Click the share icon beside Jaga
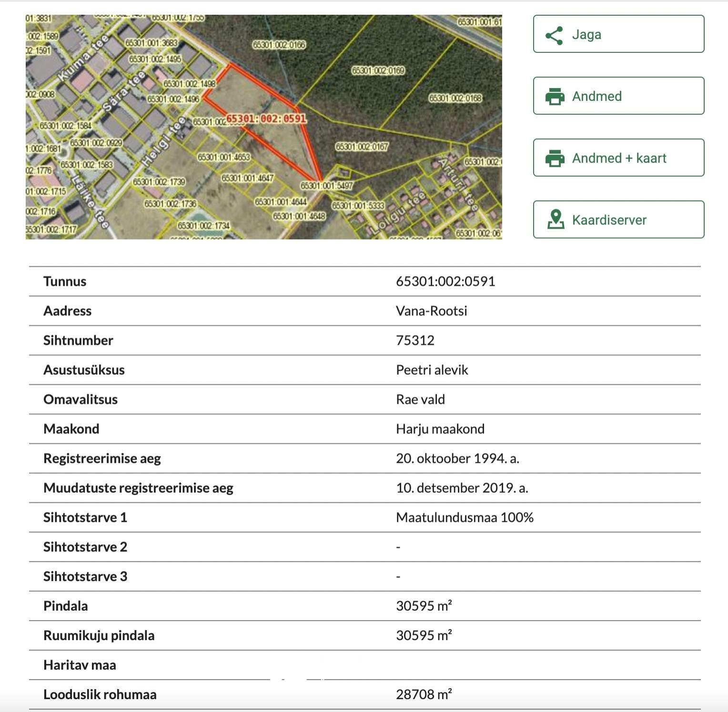This screenshot has height=712, width=728. point(554,35)
